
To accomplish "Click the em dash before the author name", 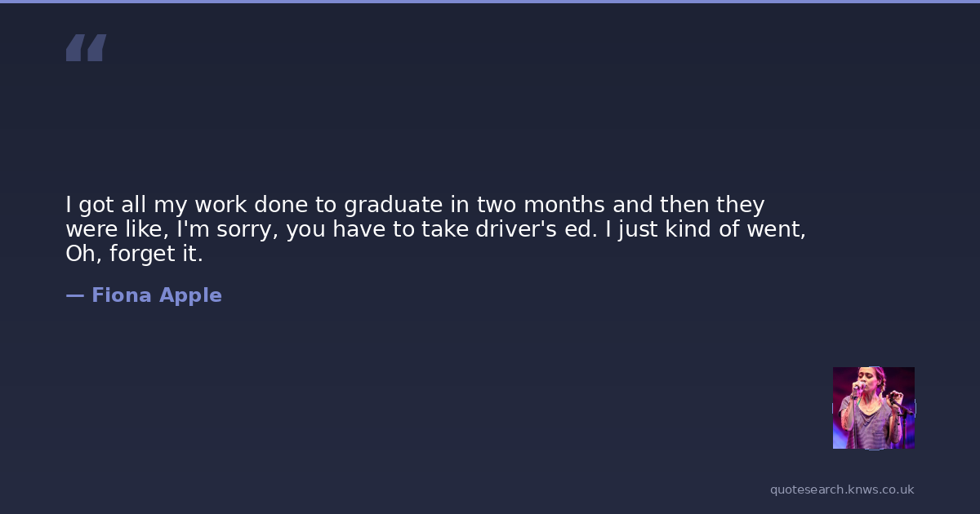I will point(74,295).
